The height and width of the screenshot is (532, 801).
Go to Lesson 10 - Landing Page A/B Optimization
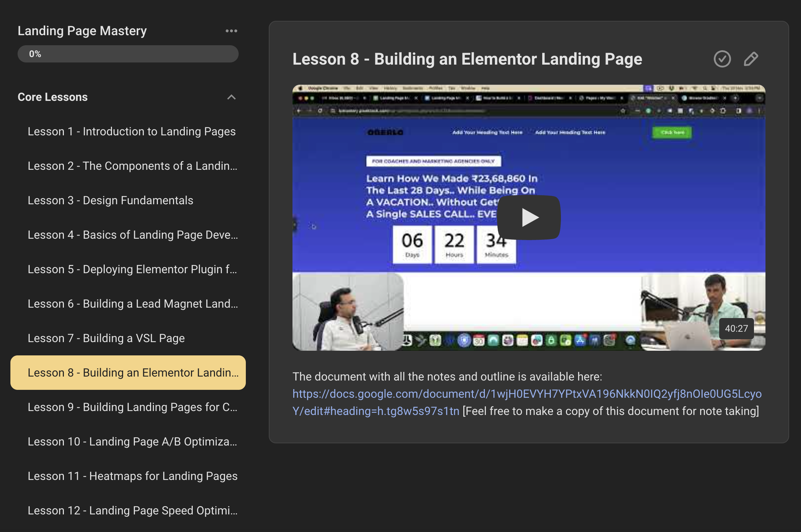point(132,442)
